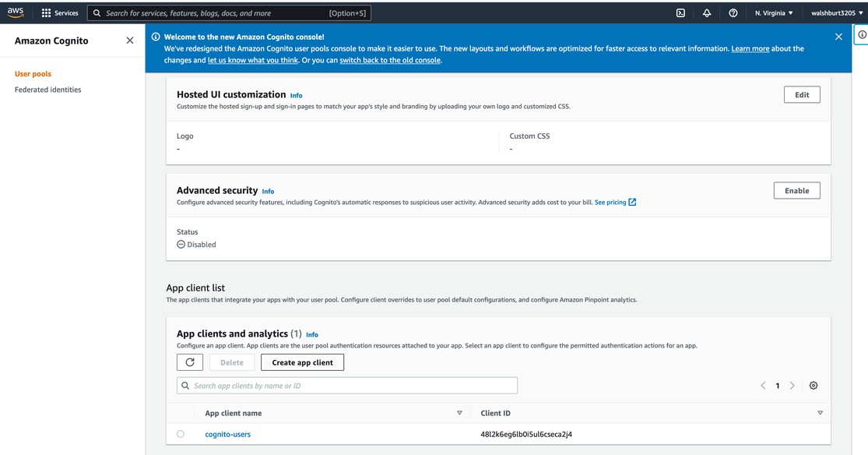Open the help question mark menu

[x=733, y=12]
